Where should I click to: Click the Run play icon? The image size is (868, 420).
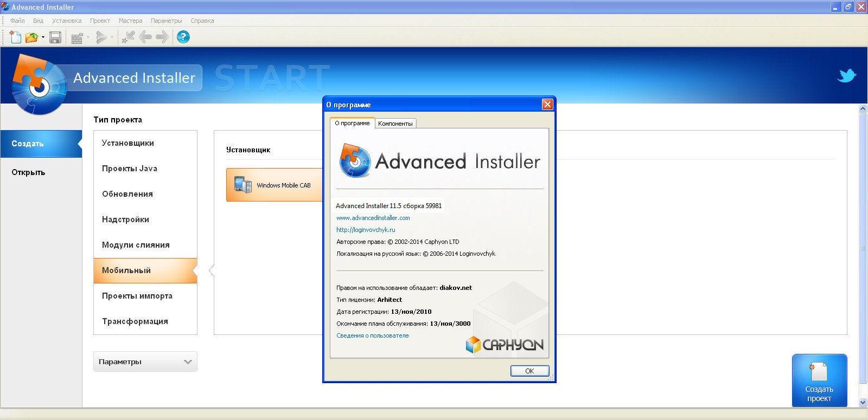[101, 37]
